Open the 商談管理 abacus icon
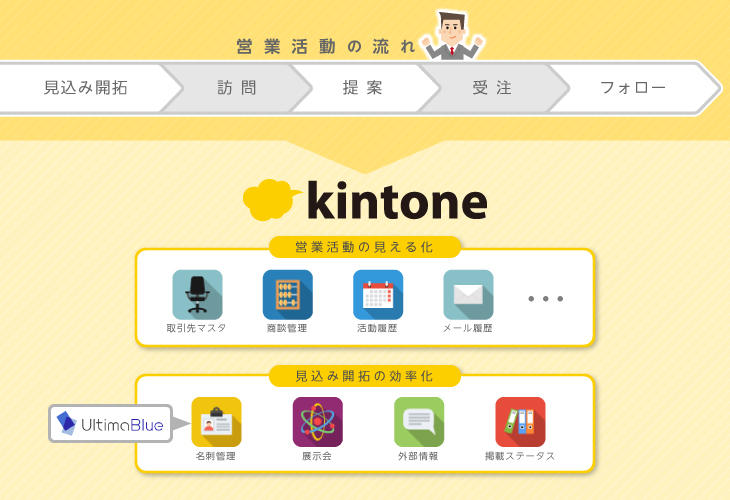The width and height of the screenshot is (730, 500). (288, 295)
